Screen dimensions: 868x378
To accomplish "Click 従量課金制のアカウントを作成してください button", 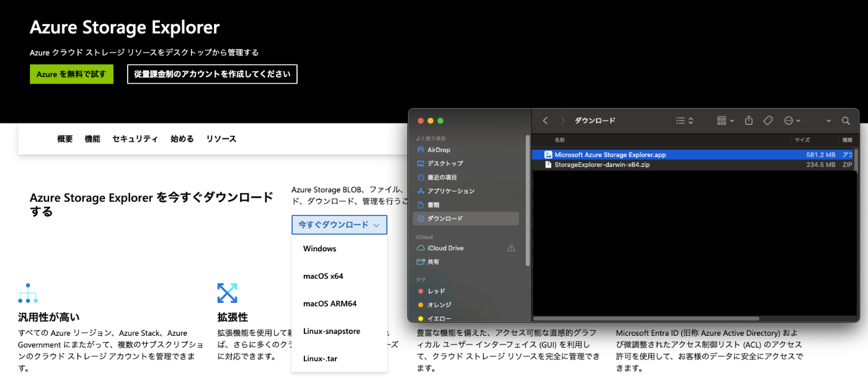I will point(212,74).
